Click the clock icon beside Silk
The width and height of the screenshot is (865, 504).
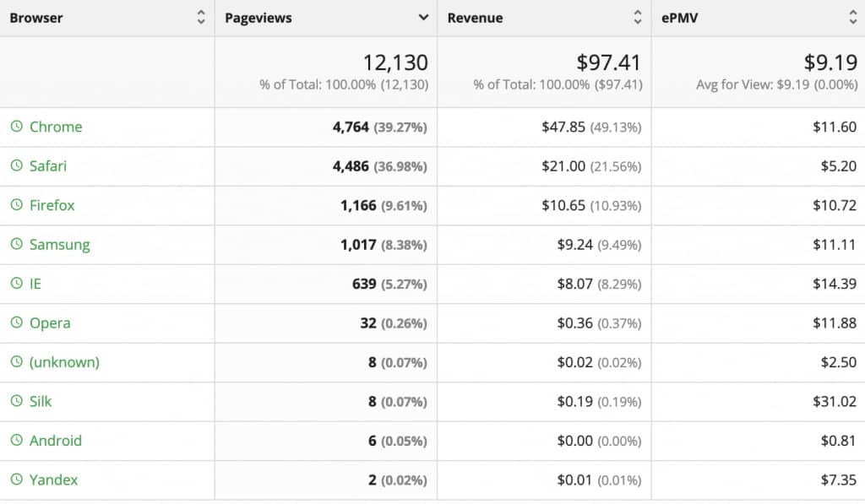[19, 401]
